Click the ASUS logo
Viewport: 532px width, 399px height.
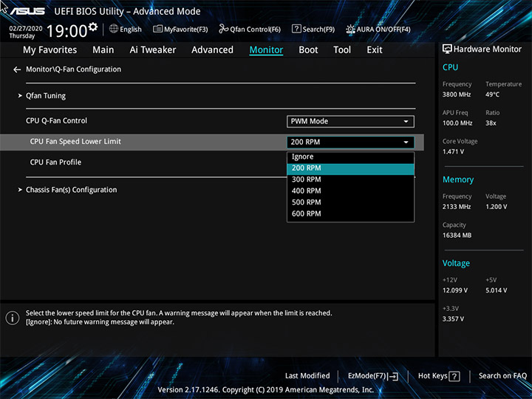click(x=27, y=11)
